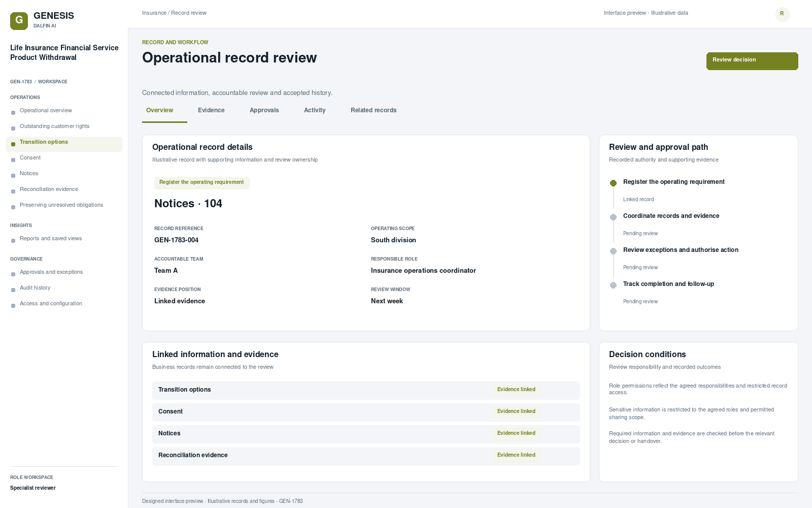Viewport: 812px width, 508px height.
Task: Open the Activity tab
Action: click(315, 110)
